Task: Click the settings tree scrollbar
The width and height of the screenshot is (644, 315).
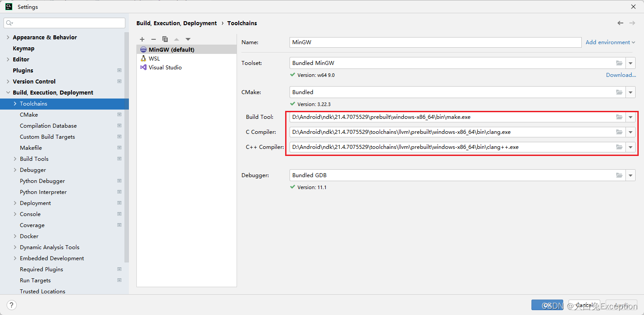Action: click(127, 148)
